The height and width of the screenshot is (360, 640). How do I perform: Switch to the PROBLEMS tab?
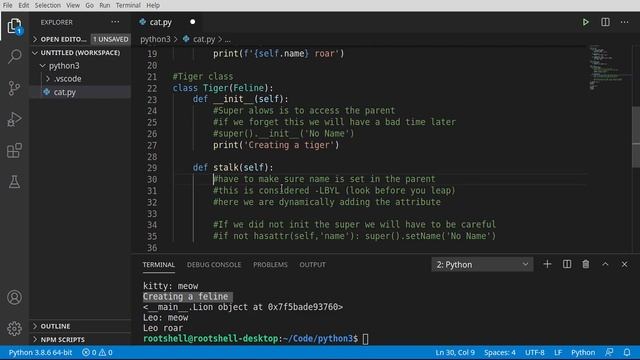click(270, 264)
